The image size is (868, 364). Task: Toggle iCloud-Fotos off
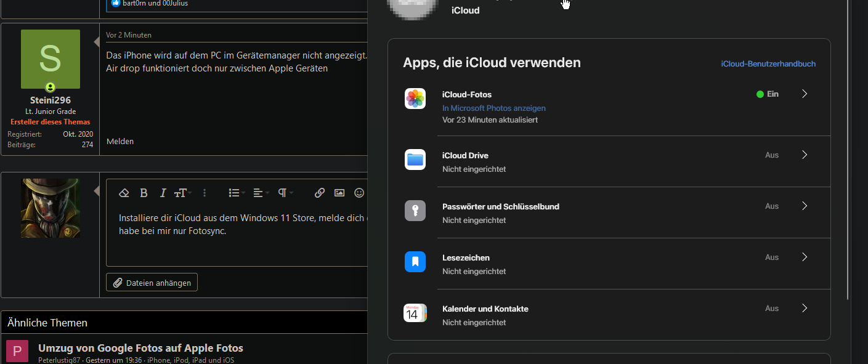tap(768, 94)
